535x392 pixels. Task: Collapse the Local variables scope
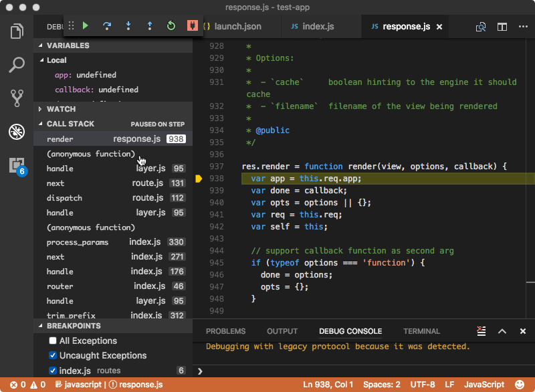[x=41, y=60]
